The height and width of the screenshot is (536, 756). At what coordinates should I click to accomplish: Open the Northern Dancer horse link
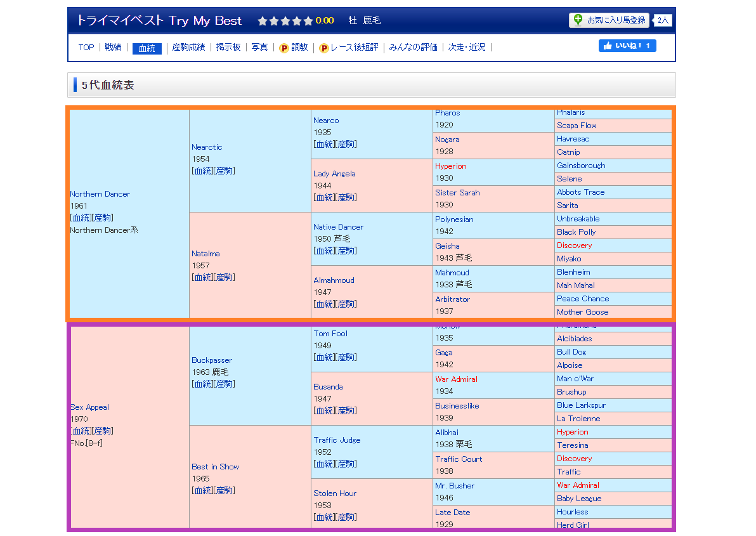[100, 193]
